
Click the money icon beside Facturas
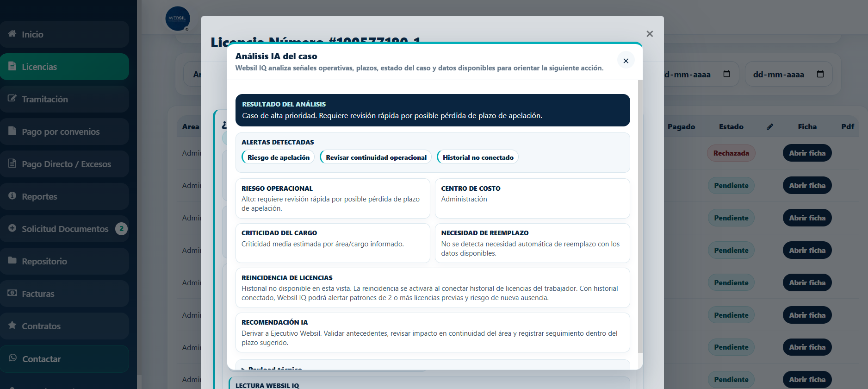[12, 293]
